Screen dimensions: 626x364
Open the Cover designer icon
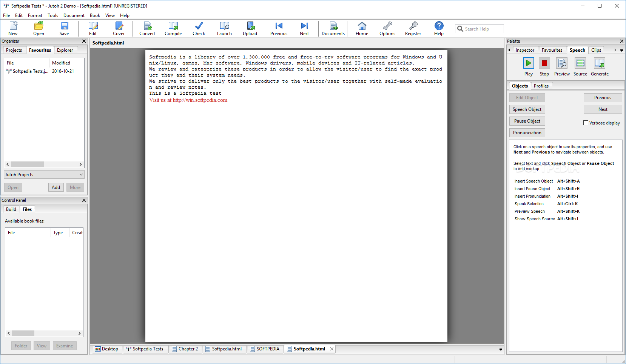coord(119,29)
